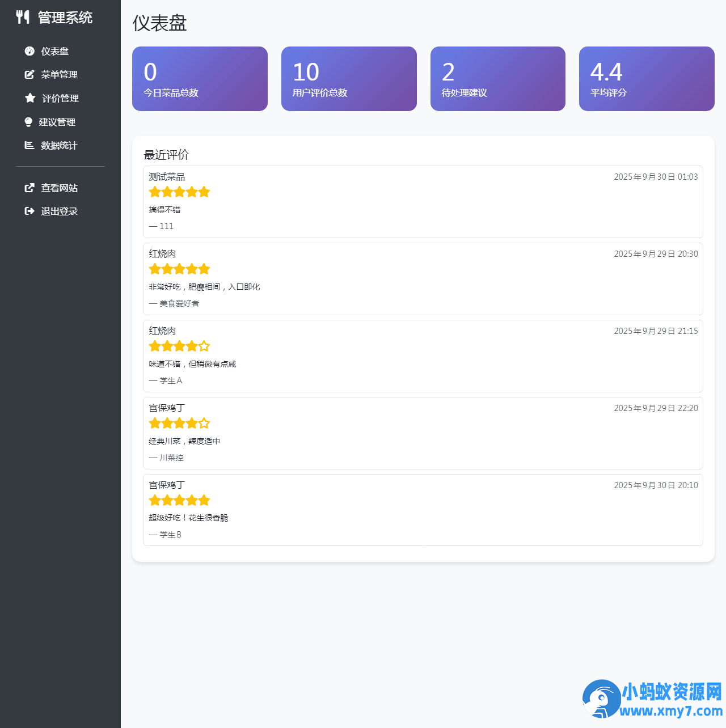Click the chart icon beside 数据统计
The width and height of the screenshot is (726, 728).
pos(29,145)
